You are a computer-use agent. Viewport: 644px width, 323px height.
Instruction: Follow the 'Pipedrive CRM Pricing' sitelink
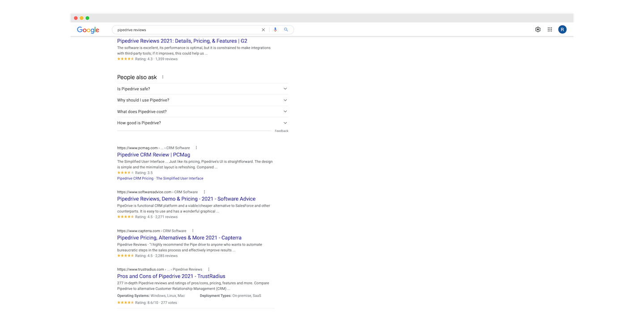[x=135, y=178]
